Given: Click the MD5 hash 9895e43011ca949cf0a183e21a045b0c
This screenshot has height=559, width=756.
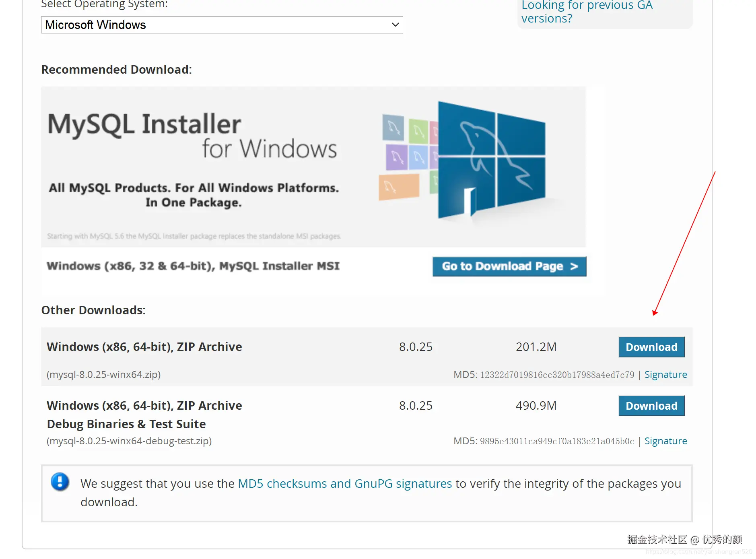Looking at the screenshot, I should point(557,441).
